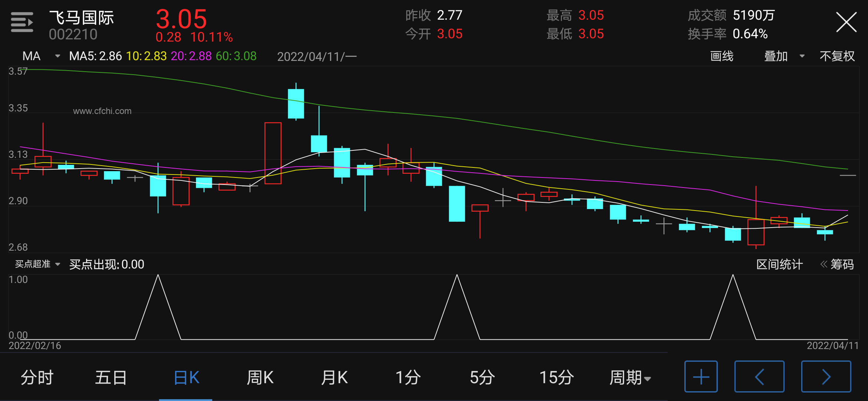Go to the previous candle with the left arrow

coord(759,376)
